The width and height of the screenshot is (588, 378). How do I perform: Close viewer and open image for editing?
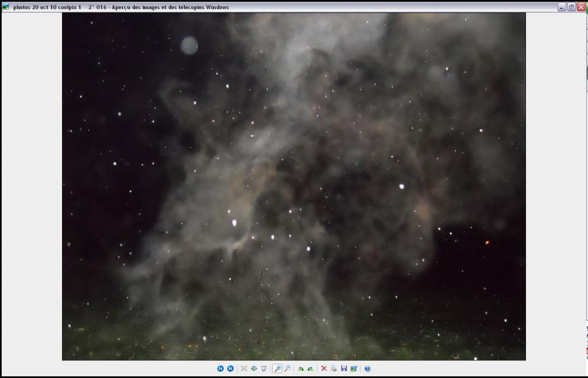(x=354, y=369)
